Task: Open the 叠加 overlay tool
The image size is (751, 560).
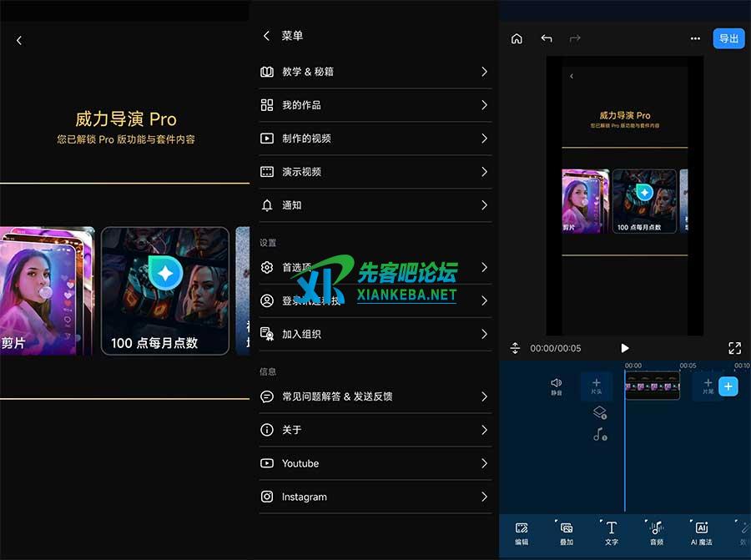Action: (567, 532)
